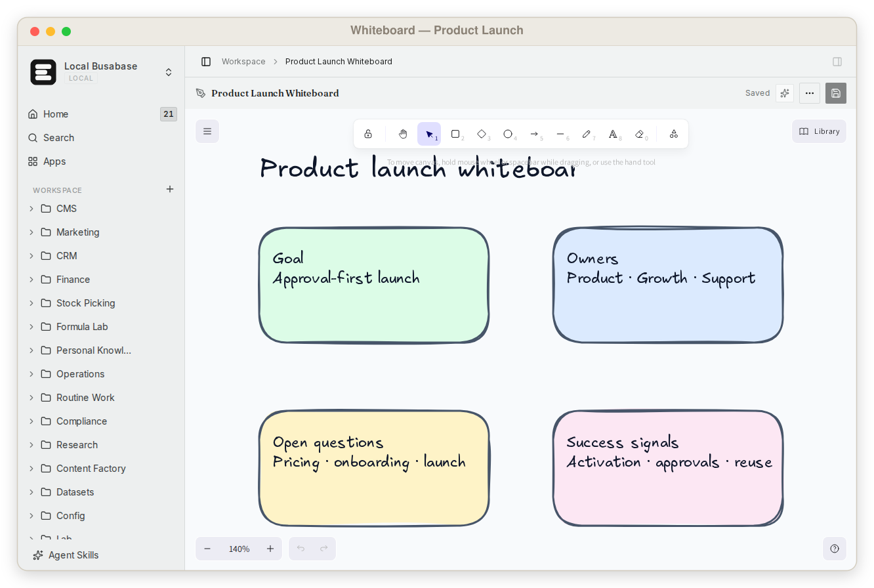
Task: Select the Pencil freedraw tool
Action: tap(587, 134)
